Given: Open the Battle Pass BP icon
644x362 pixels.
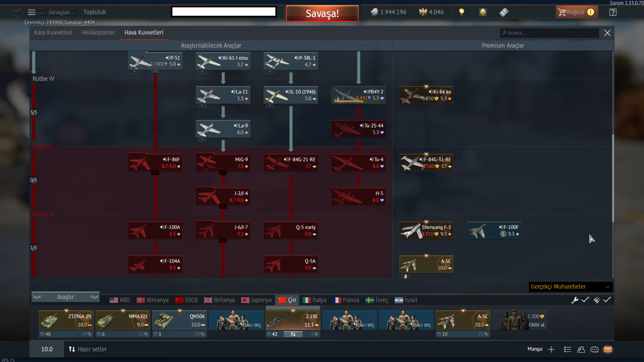Looking at the screenshot, I should 504,12.
